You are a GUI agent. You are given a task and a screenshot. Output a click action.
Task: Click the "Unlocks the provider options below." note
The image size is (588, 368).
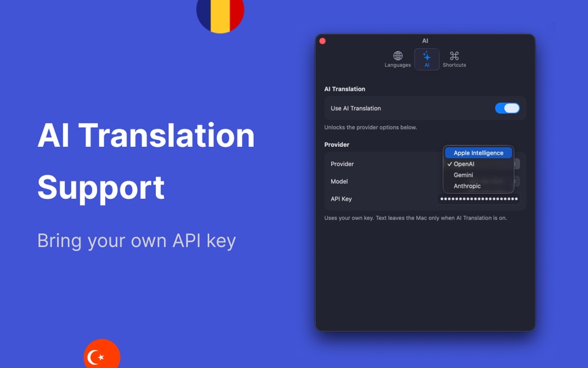coord(371,127)
